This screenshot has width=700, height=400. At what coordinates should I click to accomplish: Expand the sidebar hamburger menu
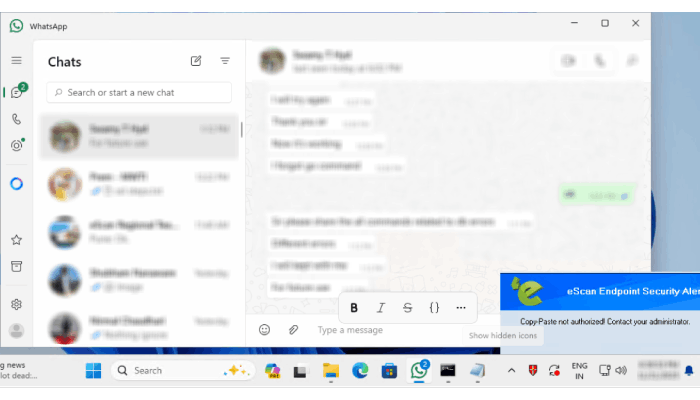(x=16, y=60)
